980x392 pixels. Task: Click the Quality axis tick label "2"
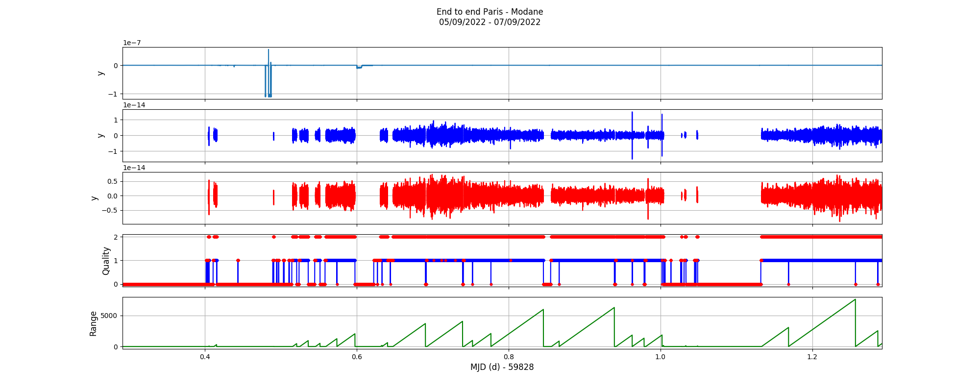coord(116,237)
